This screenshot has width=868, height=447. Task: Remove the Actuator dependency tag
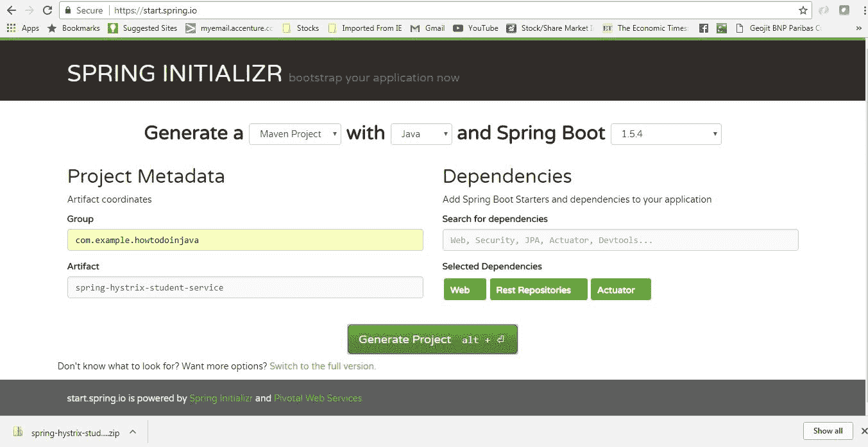pyautogui.click(x=620, y=289)
